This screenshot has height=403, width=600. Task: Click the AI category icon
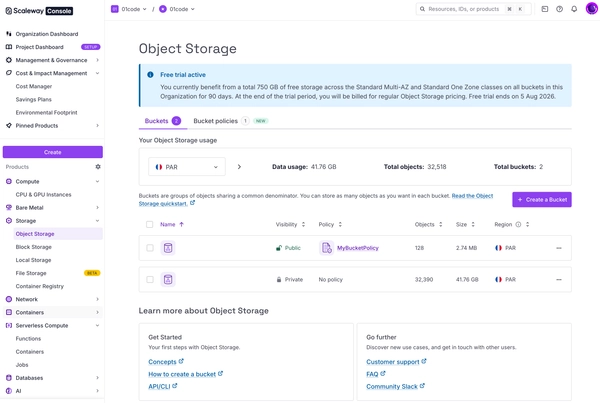(x=9, y=390)
